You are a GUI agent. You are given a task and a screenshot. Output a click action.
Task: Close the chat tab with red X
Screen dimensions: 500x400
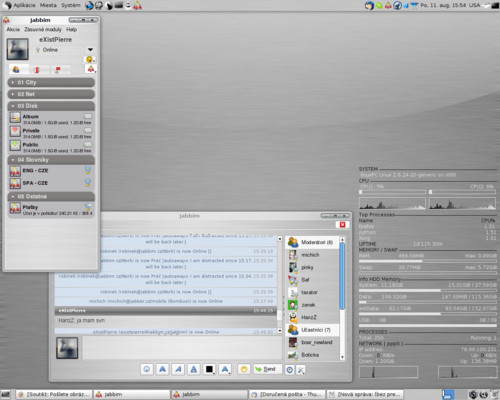[x=342, y=225]
